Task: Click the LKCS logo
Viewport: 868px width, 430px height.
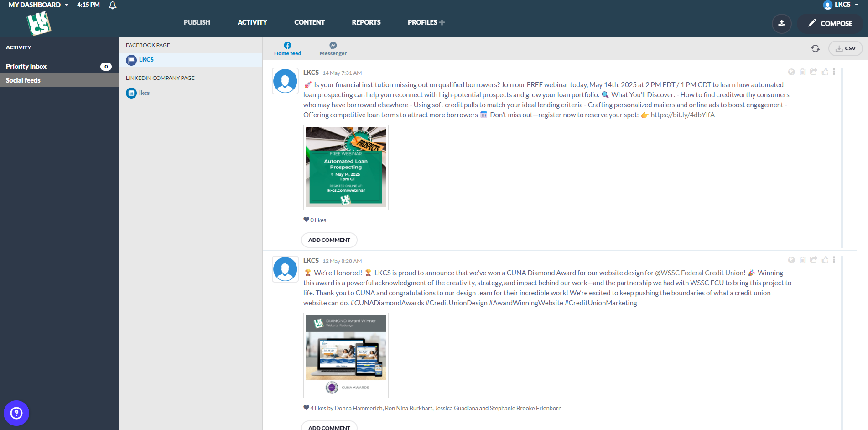Action: click(39, 24)
